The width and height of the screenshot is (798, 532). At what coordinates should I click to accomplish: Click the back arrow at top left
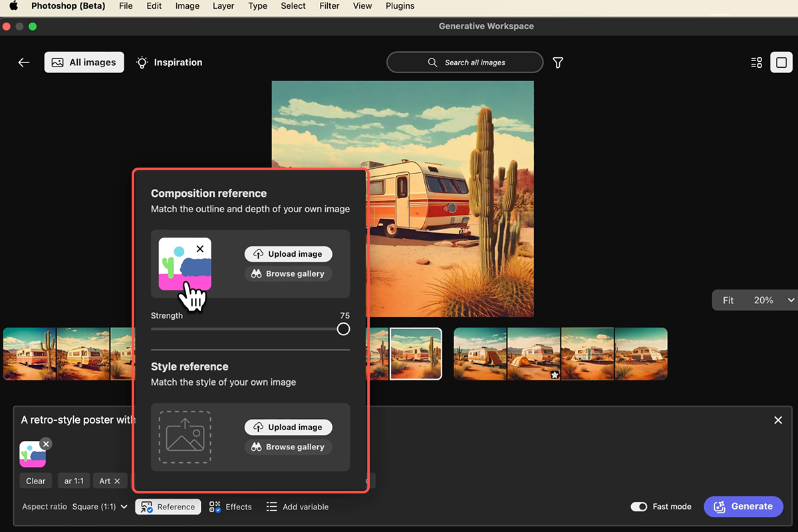point(23,62)
